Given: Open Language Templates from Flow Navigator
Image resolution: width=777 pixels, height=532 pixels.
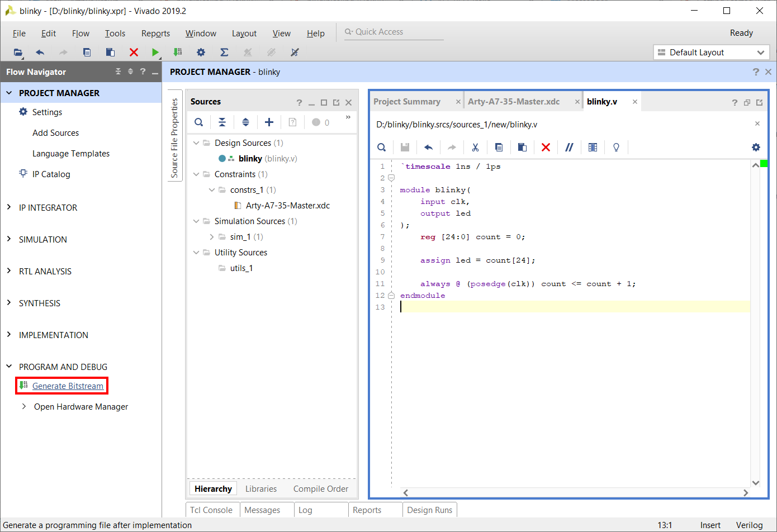Looking at the screenshot, I should click(71, 154).
